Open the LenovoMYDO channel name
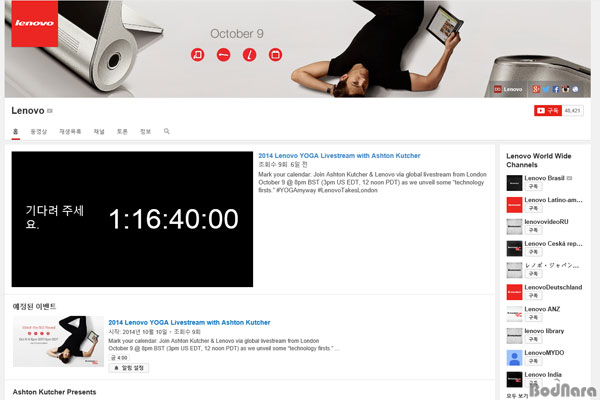This screenshot has width=600, height=400. pos(544,353)
